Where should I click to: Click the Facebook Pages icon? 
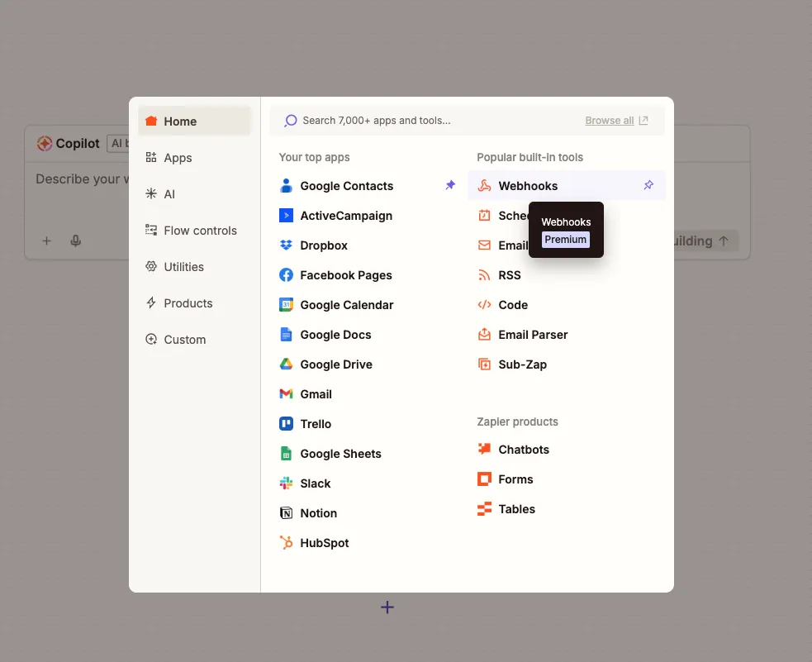click(286, 275)
